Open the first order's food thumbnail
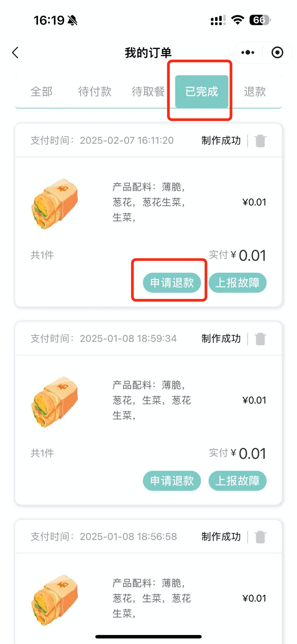The width and height of the screenshot is (297, 644). (55, 204)
